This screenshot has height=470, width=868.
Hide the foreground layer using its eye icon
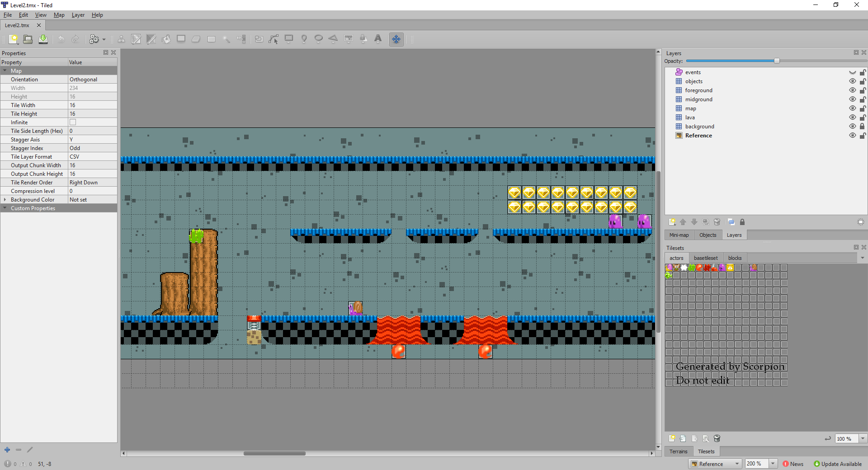(x=852, y=90)
